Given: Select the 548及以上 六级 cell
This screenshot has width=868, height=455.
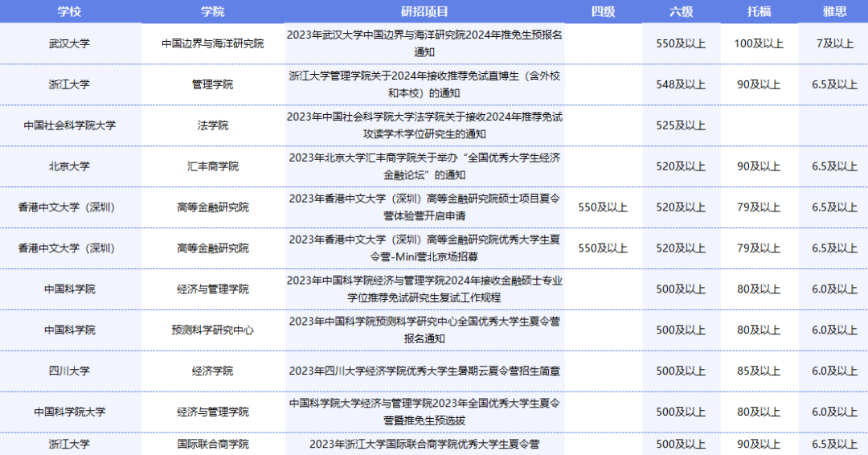Looking at the screenshot, I should pyautogui.click(x=681, y=84).
